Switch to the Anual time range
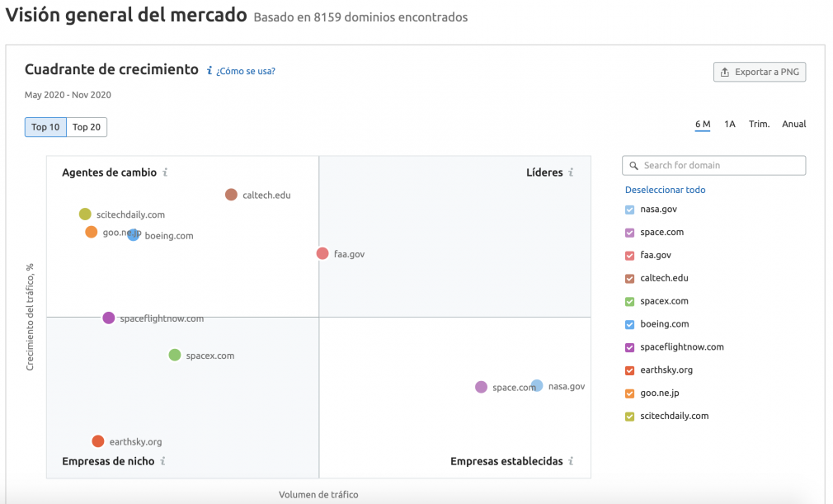 tap(793, 125)
